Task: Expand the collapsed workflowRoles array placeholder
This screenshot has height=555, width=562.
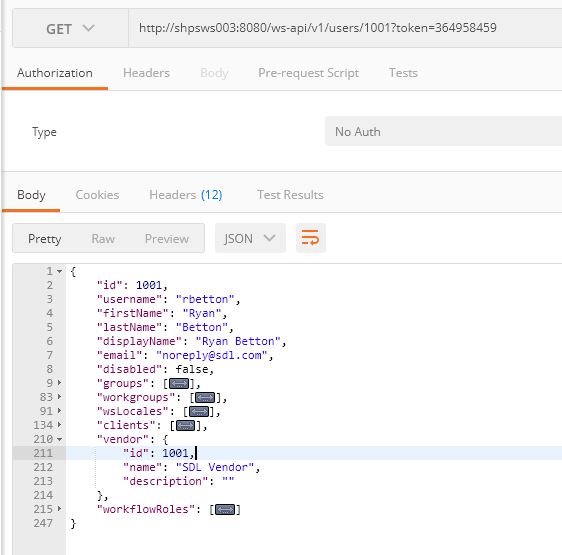Action: 225,509
